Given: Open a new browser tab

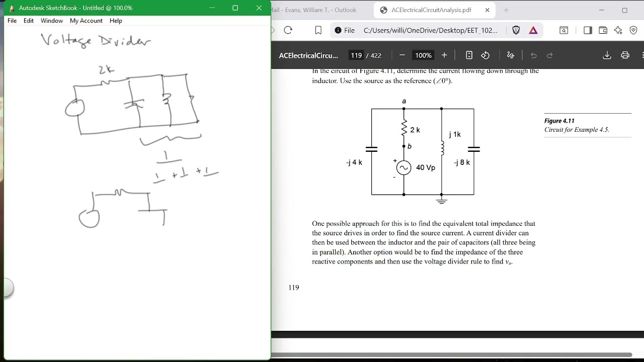Looking at the screenshot, I should 506,10.
